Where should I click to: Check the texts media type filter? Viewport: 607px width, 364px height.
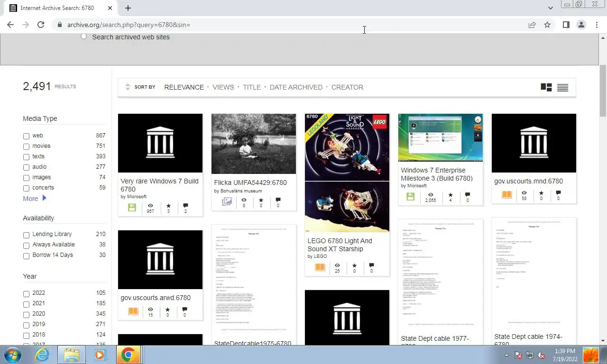click(27, 157)
